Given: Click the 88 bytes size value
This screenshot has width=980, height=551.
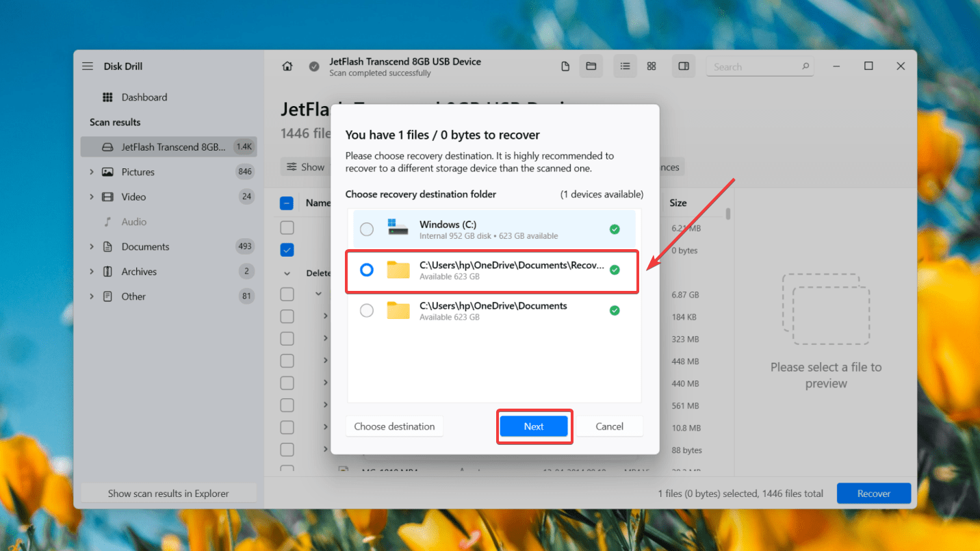Looking at the screenshot, I should (687, 450).
